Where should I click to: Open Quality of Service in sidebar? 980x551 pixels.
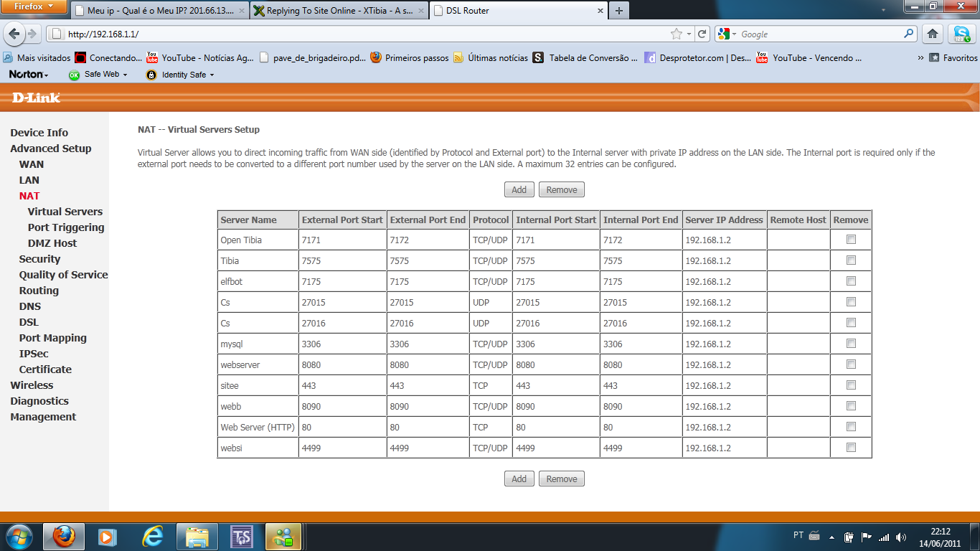pos(63,275)
